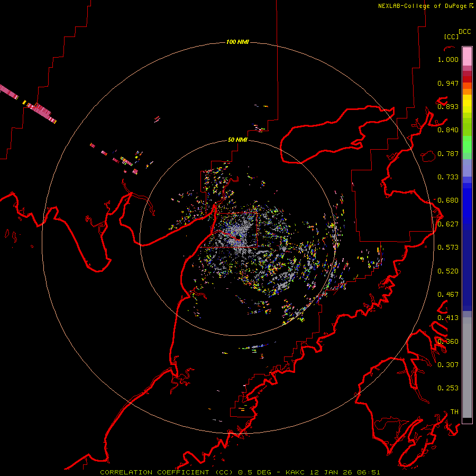Click the 0.307 color scale label
476x476 pixels.
coord(448,364)
